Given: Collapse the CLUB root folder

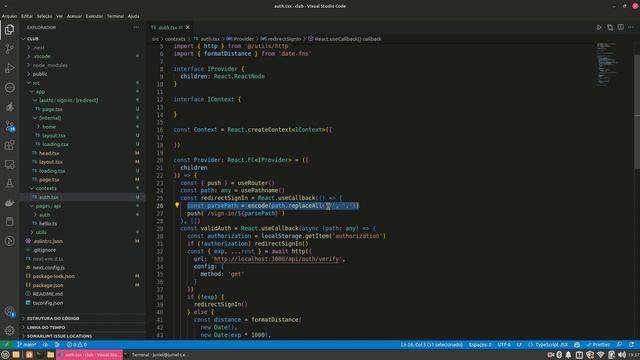Looking at the screenshot, I should pos(32,39).
